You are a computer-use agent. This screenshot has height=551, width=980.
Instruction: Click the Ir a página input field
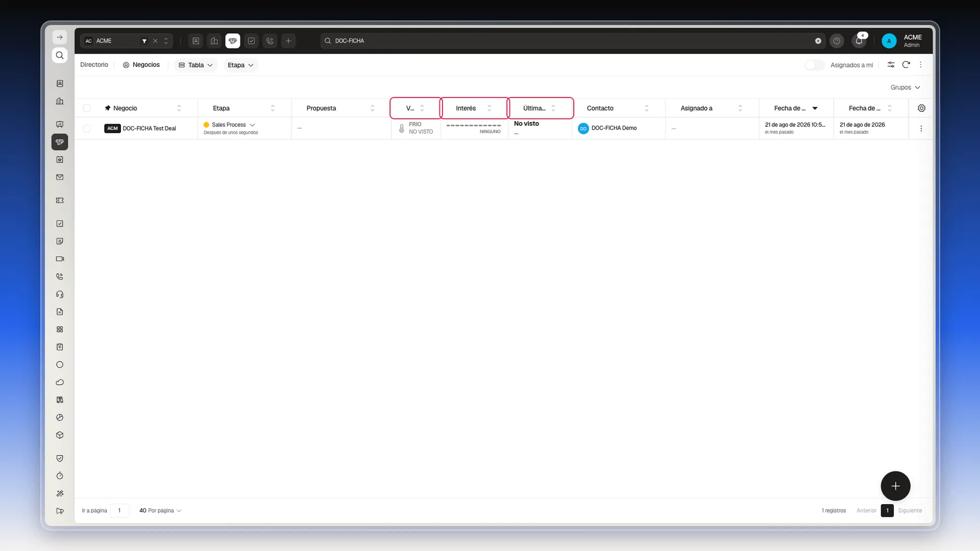coord(119,510)
